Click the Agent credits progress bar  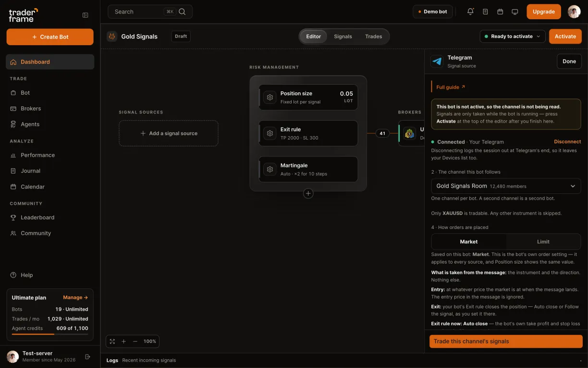(x=50, y=334)
